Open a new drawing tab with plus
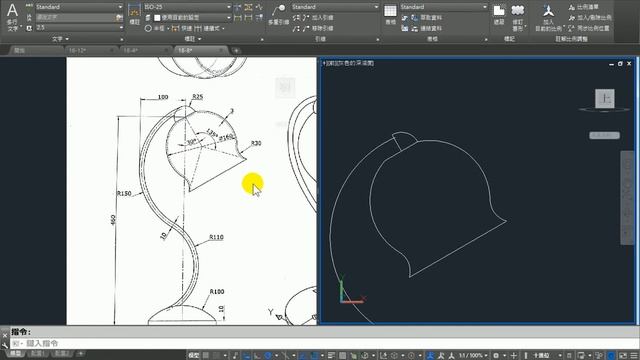The image size is (640, 360). (x=236, y=51)
